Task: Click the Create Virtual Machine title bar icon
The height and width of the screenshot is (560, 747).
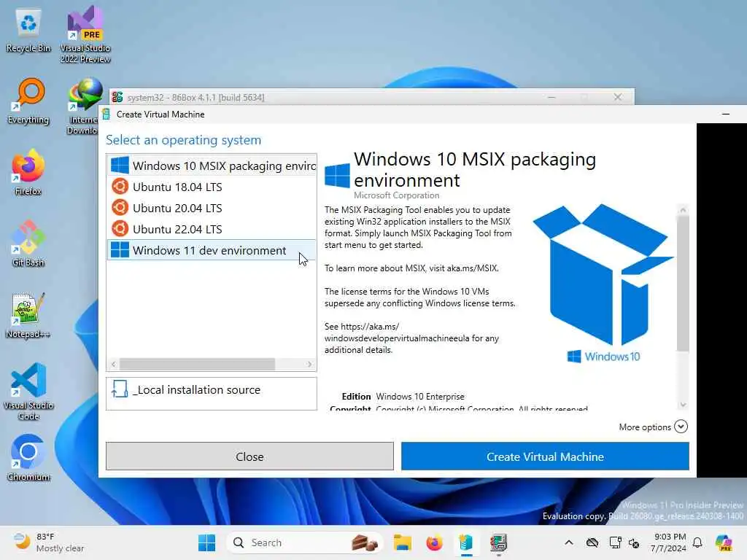Action: [107, 114]
